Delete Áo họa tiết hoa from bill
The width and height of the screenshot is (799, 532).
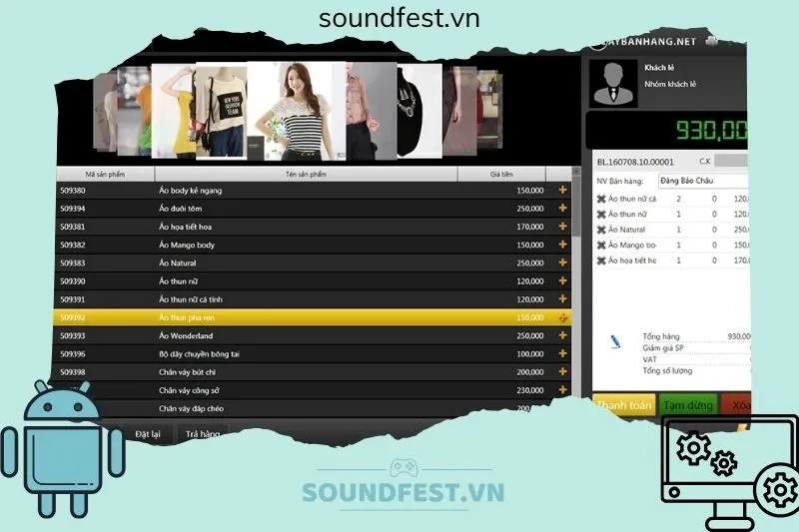[x=601, y=261]
